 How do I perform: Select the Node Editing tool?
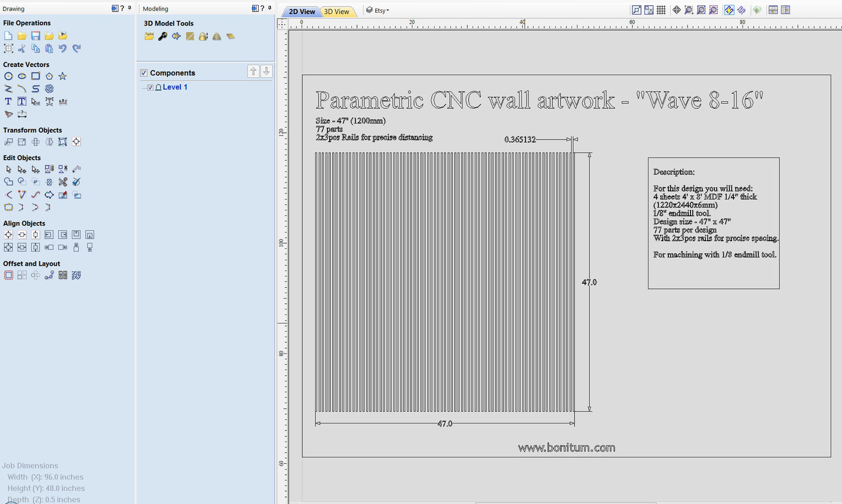(x=22, y=169)
